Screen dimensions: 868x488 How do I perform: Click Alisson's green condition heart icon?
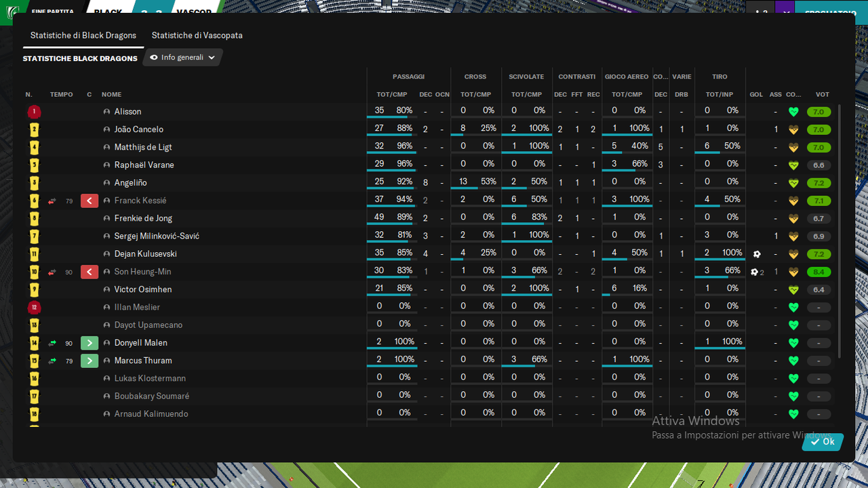(x=793, y=112)
